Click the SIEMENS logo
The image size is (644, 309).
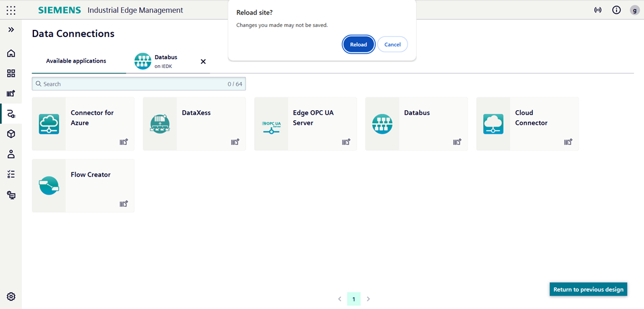coord(60,11)
